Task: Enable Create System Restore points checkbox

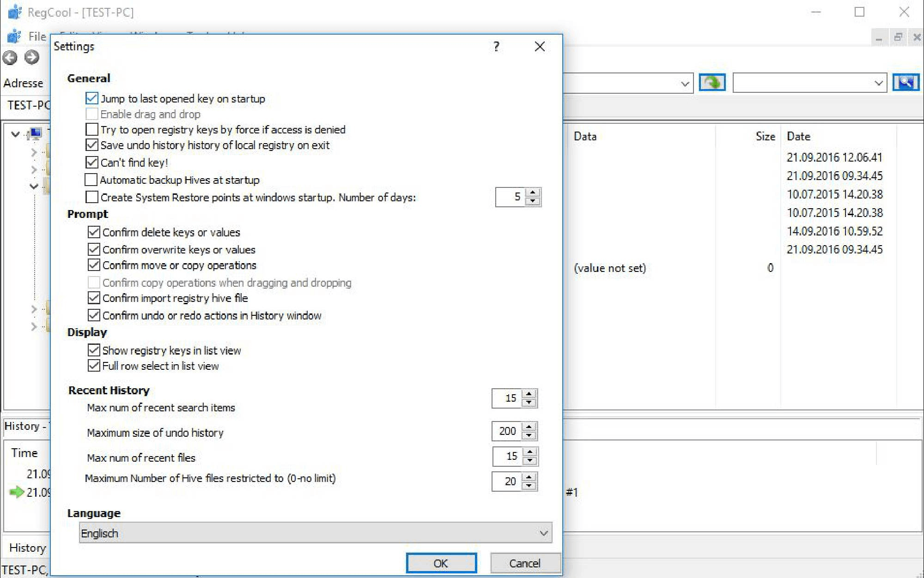Action: (92, 197)
